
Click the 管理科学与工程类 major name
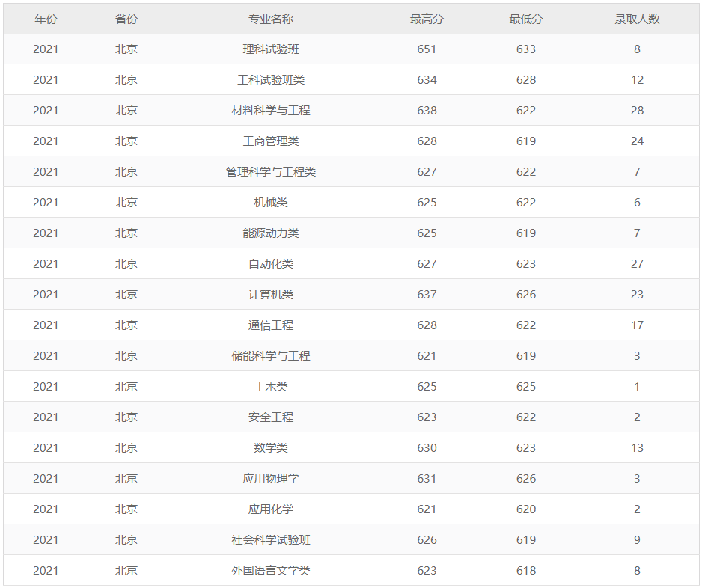pyautogui.click(x=271, y=172)
